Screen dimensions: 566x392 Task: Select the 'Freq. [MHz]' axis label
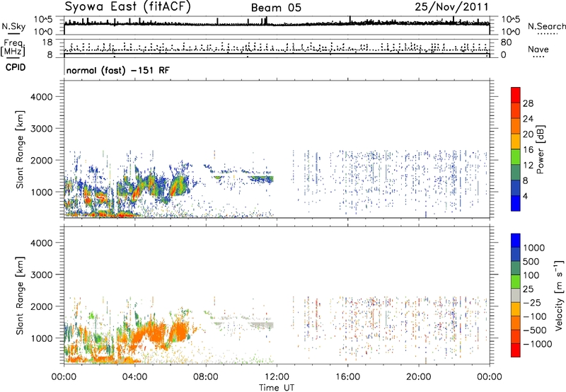coord(13,47)
